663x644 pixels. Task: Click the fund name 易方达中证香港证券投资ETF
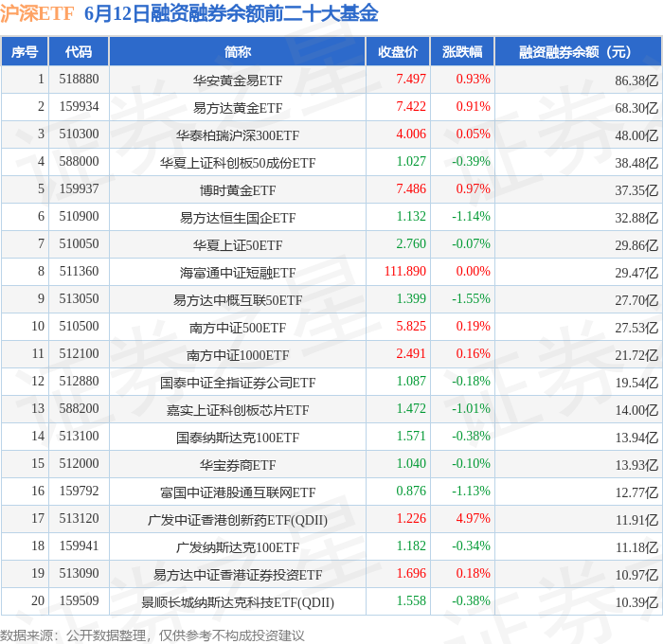point(238,575)
